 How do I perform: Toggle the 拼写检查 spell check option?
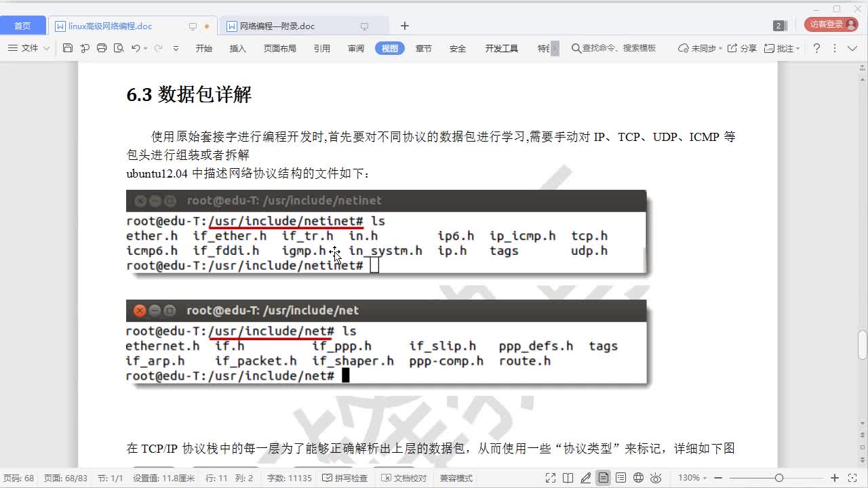tap(345, 478)
